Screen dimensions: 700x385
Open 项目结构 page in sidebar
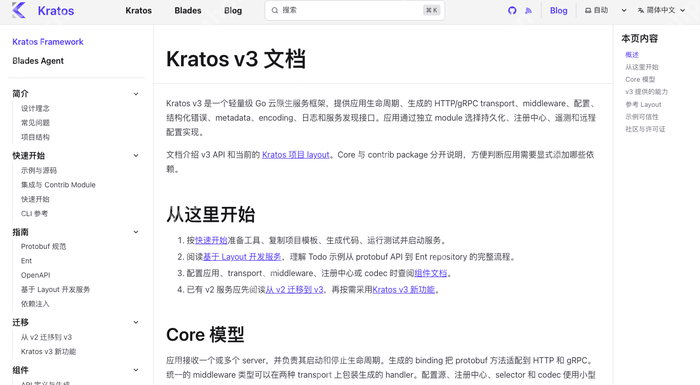coord(35,137)
